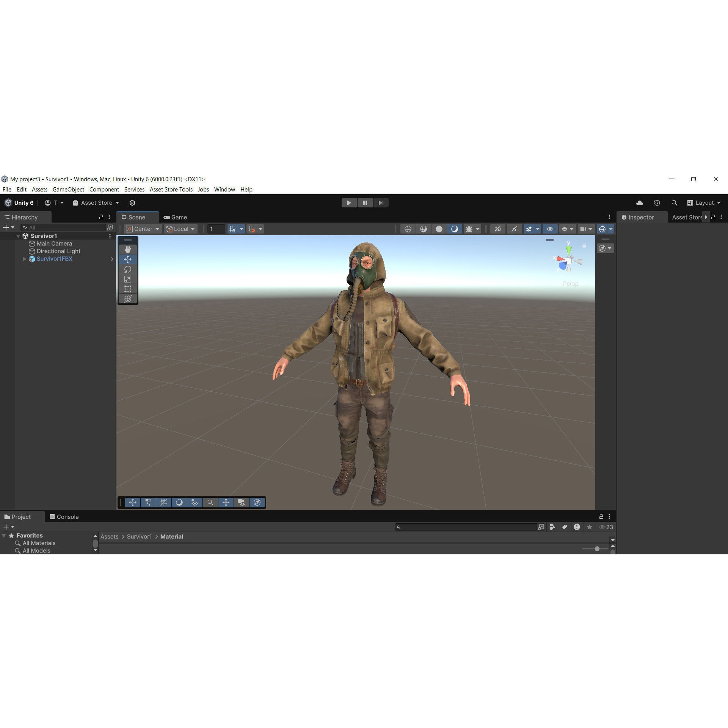Click the debug draw mode bug icon
Screen dimensions: 728x728
pyautogui.click(x=469, y=229)
